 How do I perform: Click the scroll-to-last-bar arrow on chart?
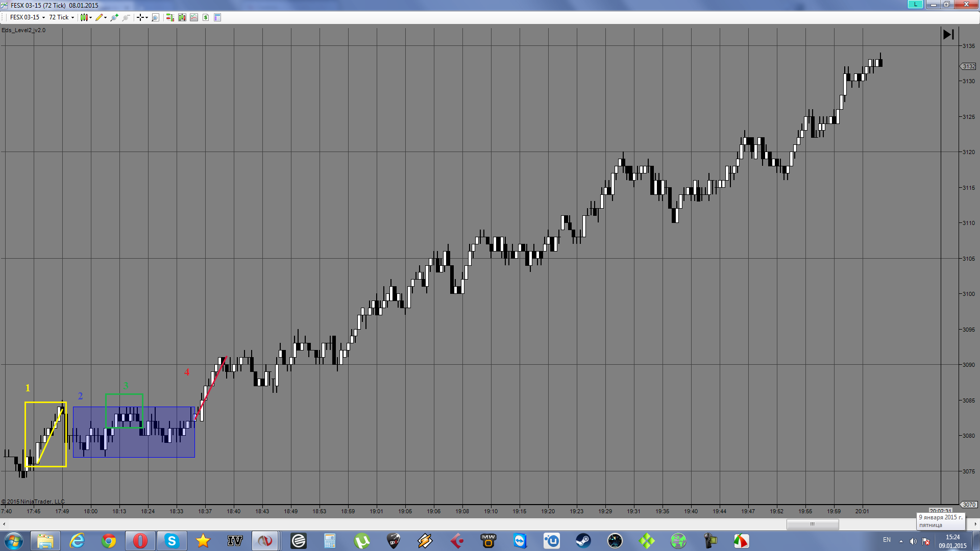point(948,35)
